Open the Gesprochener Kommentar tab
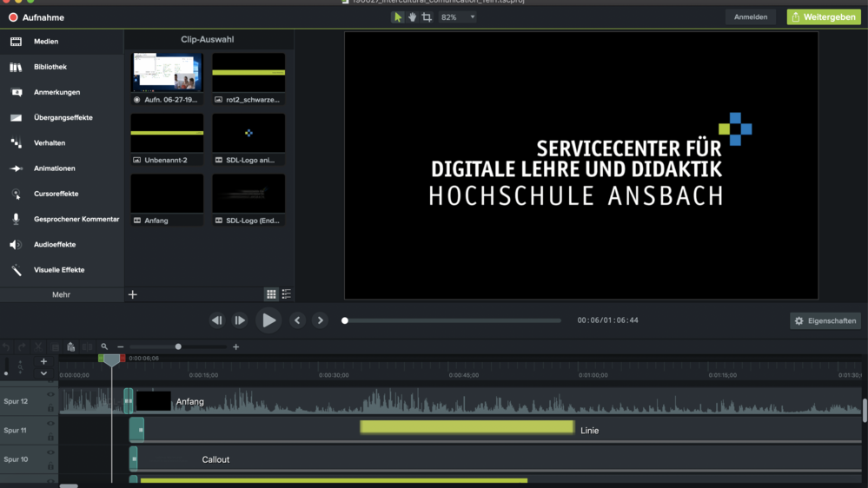The height and width of the screenshot is (488, 868). [x=62, y=219]
